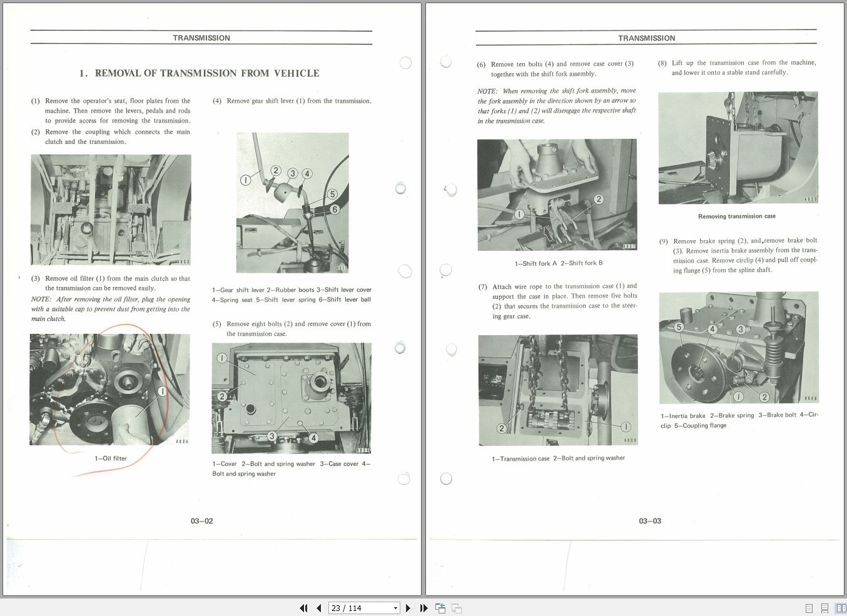Click the Removing transmission case photo

tap(738, 148)
